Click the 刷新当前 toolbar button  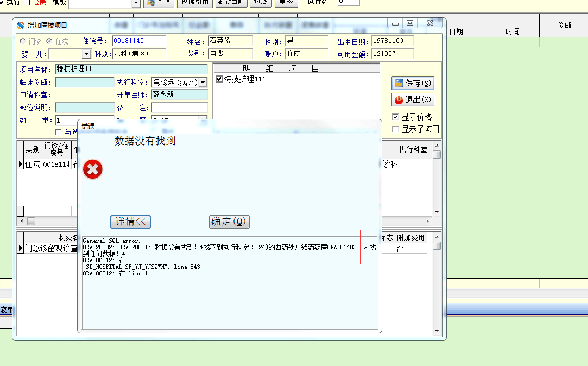coord(231,3)
